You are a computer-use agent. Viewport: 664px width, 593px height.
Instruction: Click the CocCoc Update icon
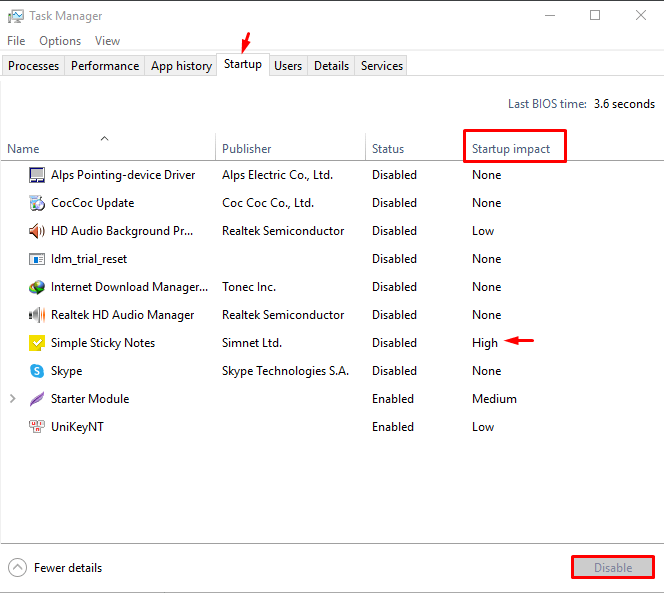coord(37,203)
